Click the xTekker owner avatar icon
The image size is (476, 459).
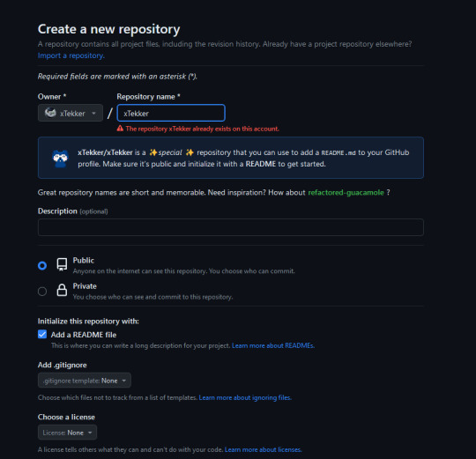tap(51, 113)
